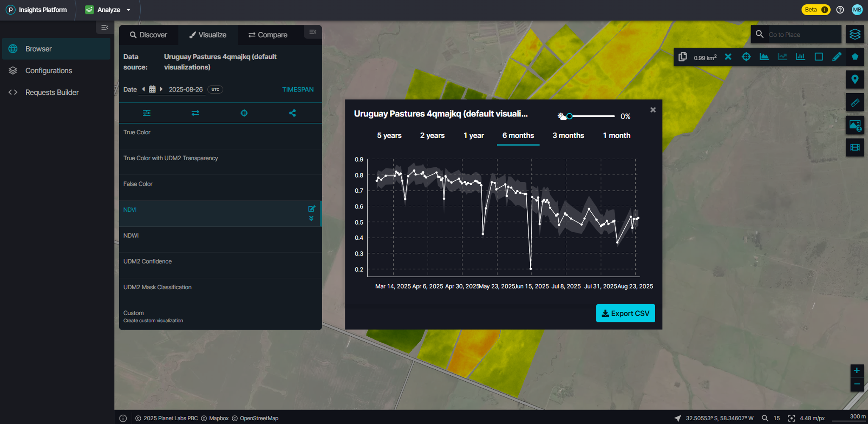Image resolution: width=868 pixels, height=424 pixels.
Task: Activate the point of interest marker tool
Action: click(x=855, y=80)
